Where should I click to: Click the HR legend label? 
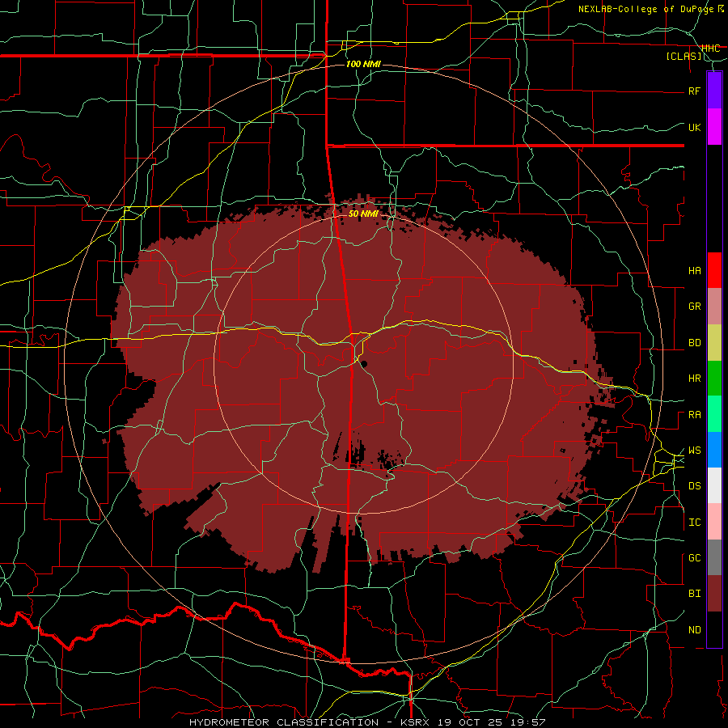tap(695, 379)
